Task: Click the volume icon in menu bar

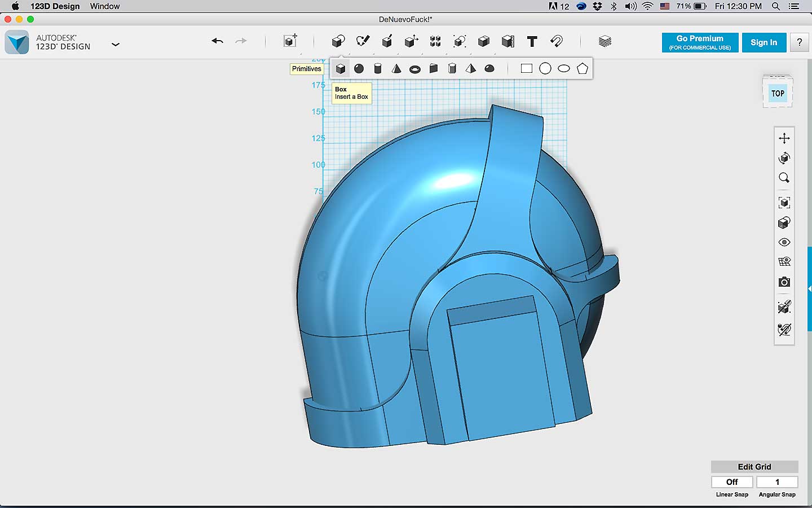Action: tap(630, 6)
